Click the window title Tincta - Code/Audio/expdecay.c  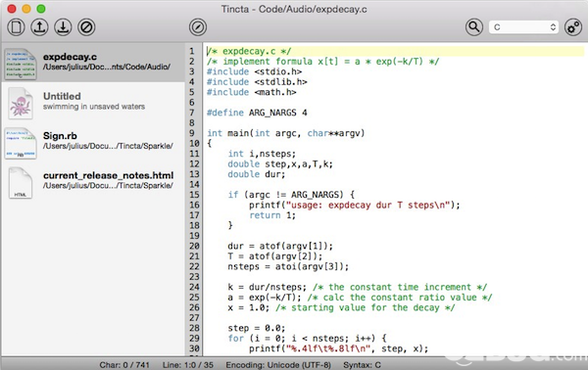[x=294, y=9]
